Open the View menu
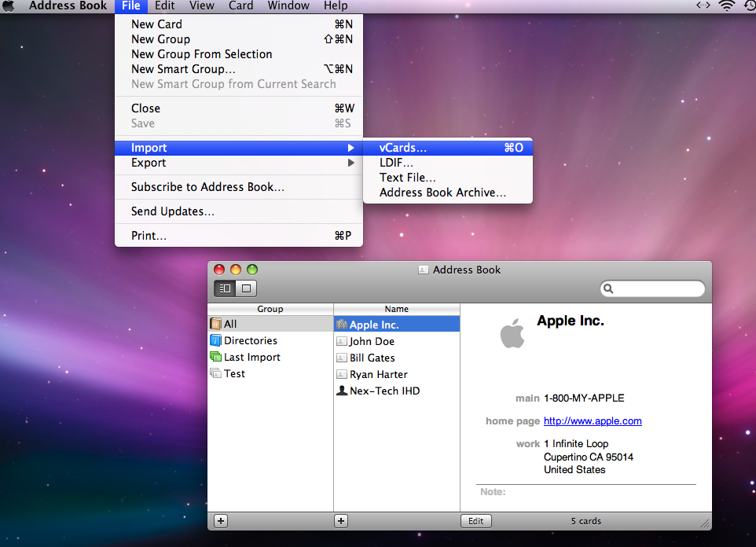Image resolution: width=756 pixels, height=547 pixels. (x=201, y=6)
